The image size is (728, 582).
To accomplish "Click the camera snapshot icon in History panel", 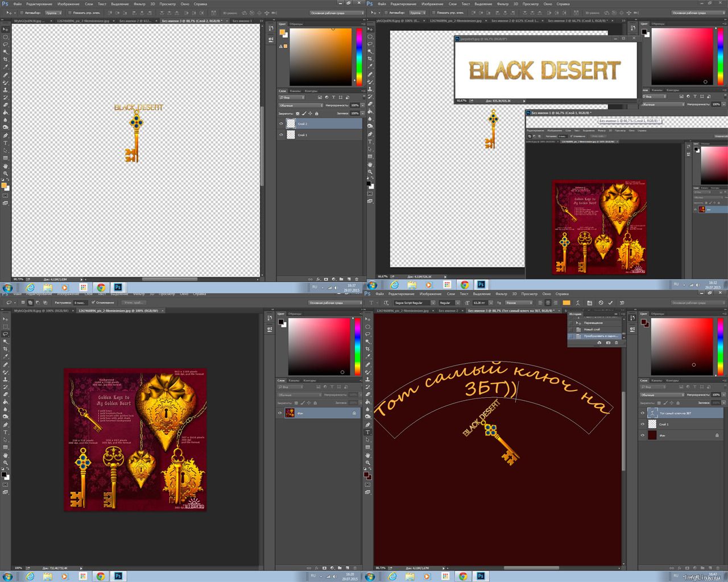I will (608, 343).
